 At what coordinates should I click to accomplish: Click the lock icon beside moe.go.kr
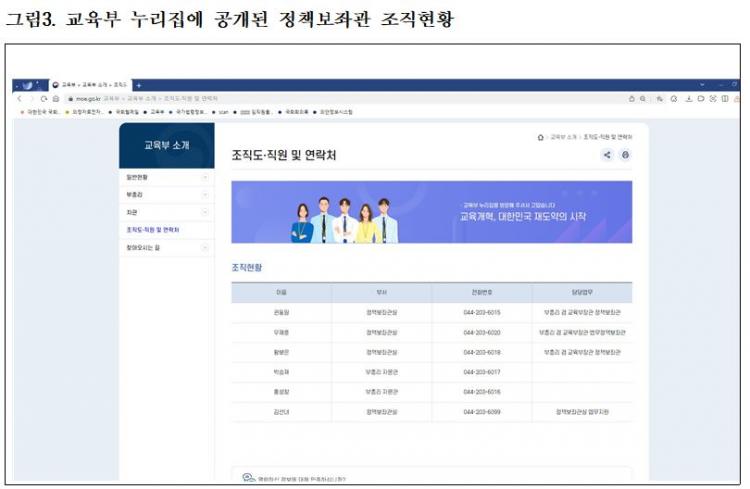[x=70, y=99]
